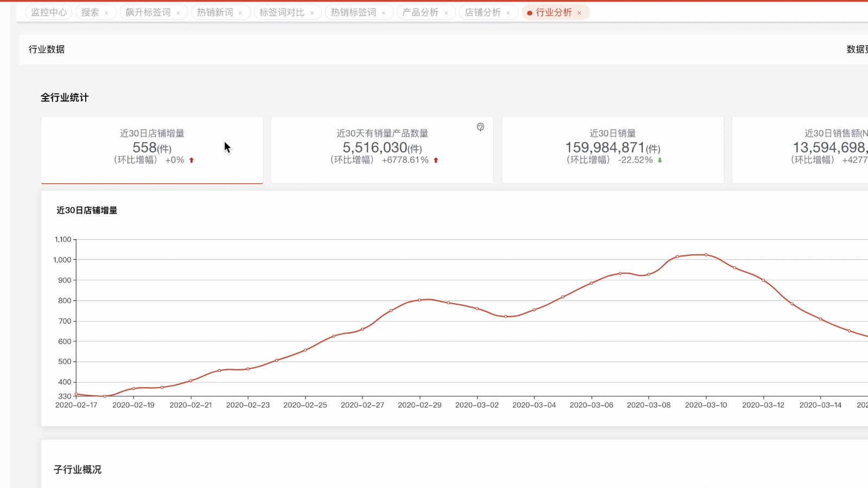Open the 产品分析 tab

pos(420,12)
